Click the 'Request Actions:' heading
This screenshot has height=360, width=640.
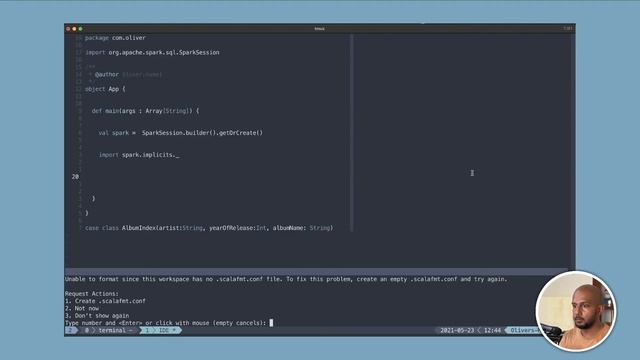[92, 293]
